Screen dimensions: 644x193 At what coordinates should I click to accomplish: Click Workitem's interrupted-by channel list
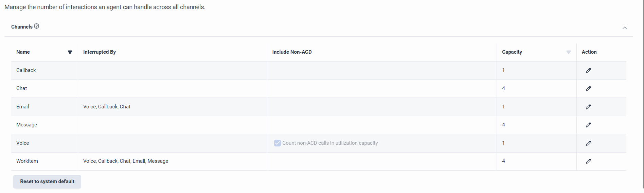point(126,161)
